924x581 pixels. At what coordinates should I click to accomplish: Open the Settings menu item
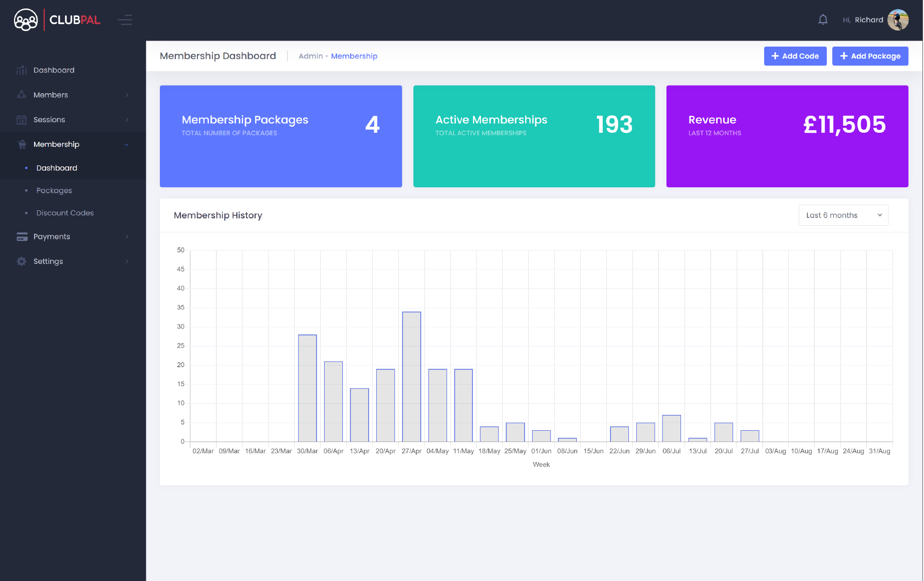tap(73, 261)
